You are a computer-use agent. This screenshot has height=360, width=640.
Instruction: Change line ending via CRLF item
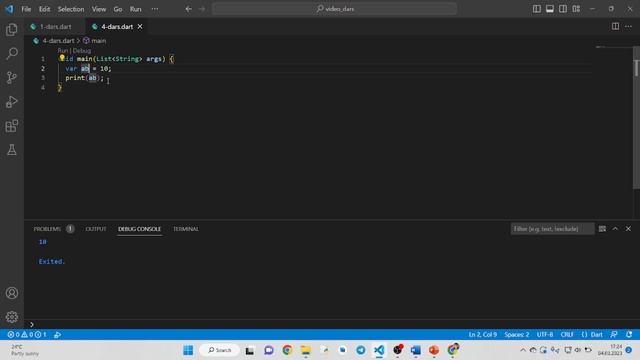(567, 335)
